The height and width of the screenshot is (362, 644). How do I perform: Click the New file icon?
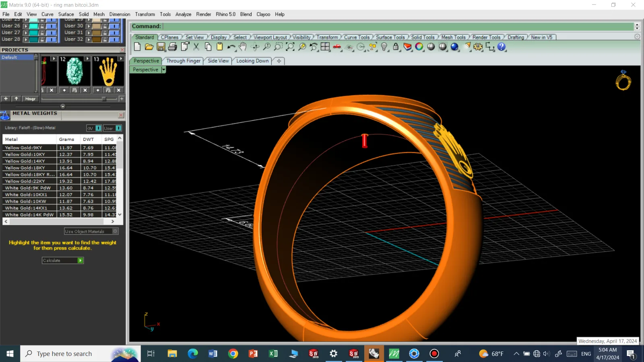click(x=137, y=47)
